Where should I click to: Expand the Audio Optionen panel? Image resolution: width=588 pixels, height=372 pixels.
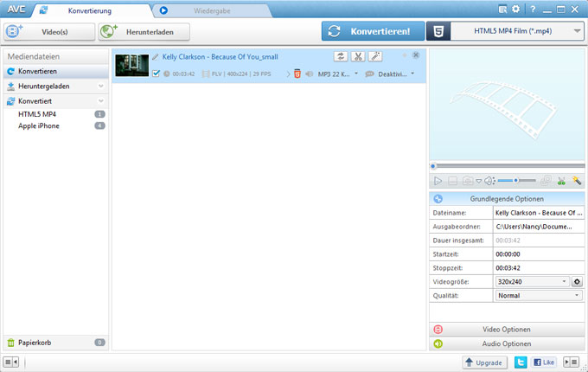point(507,343)
